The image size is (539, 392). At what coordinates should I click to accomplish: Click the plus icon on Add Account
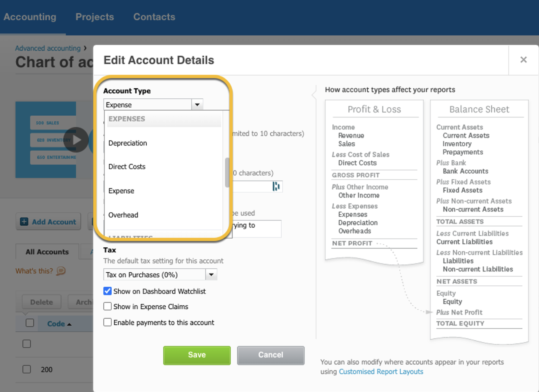pyautogui.click(x=24, y=222)
